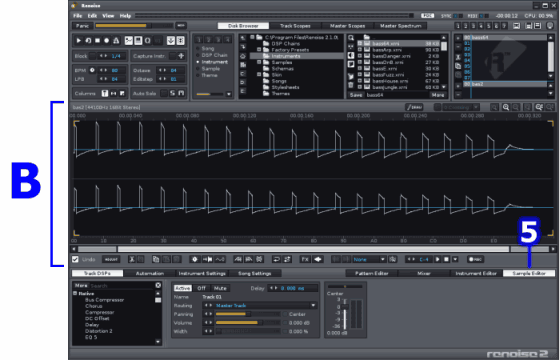Open the Instrument Editor tab
This screenshot has height=360, width=560.
coord(476,273)
